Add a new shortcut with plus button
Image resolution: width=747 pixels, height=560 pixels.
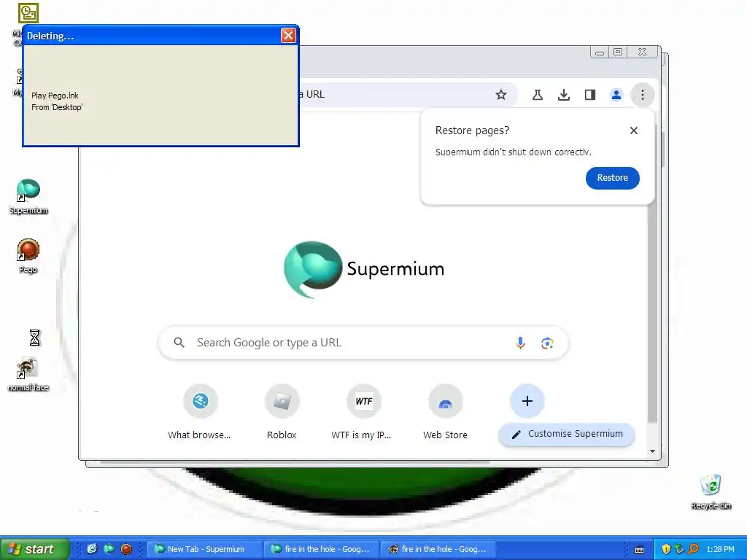[527, 401]
